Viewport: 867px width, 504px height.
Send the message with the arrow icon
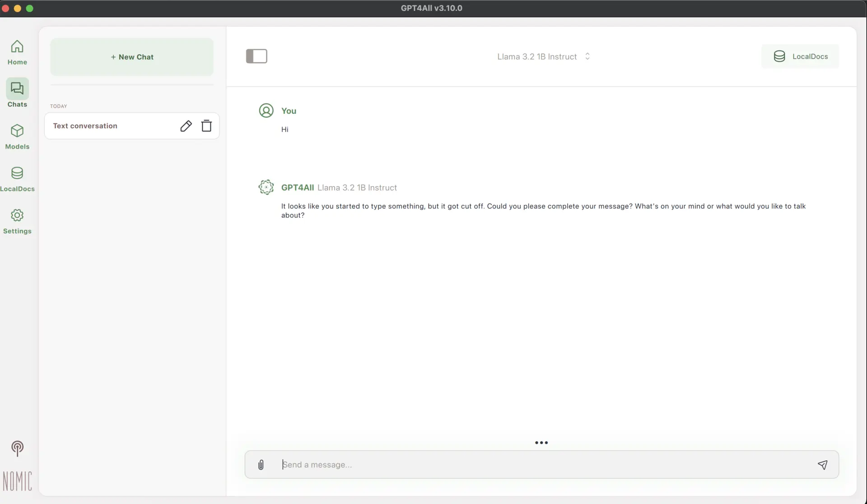823,464
